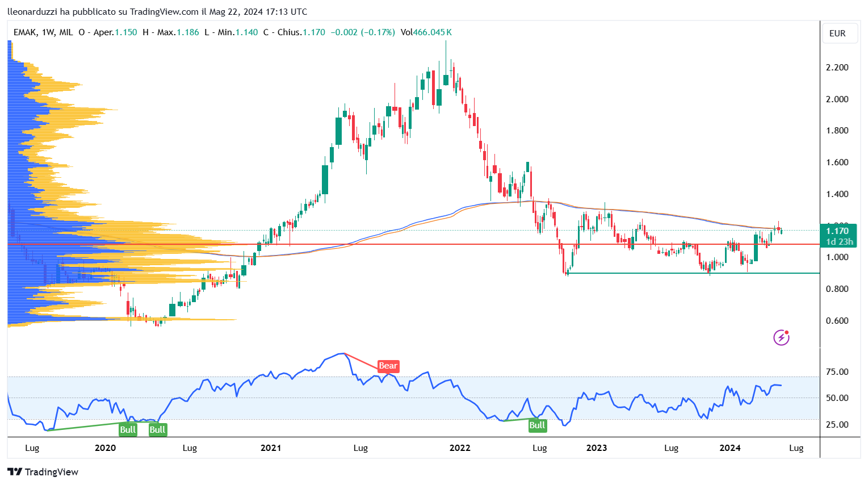Click the purple lightning flash icon
The height and width of the screenshot is (485, 868).
pyautogui.click(x=782, y=337)
